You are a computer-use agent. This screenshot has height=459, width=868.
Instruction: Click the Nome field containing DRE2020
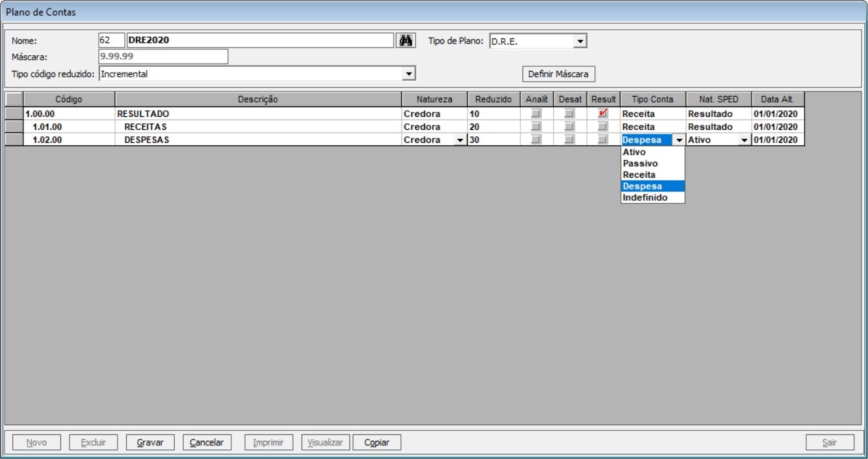[x=260, y=40]
